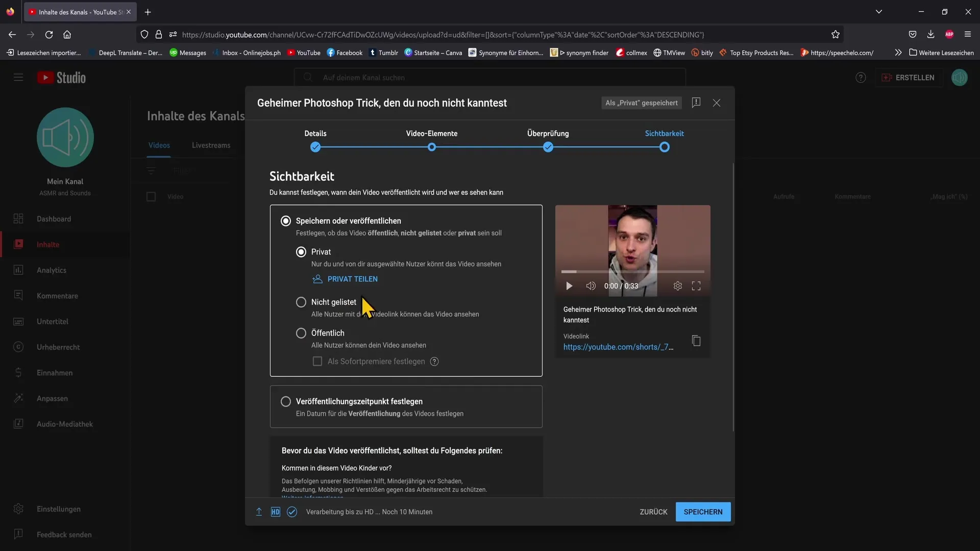The image size is (980, 551).
Task: Switch to Details tab
Action: pos(315,134)
